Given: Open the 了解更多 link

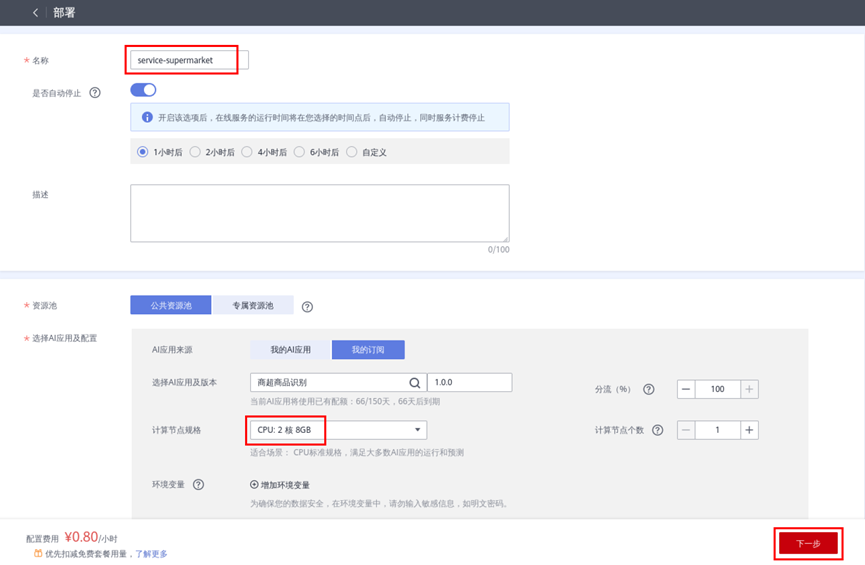Looking at the screenshot, I should (152, 554).
